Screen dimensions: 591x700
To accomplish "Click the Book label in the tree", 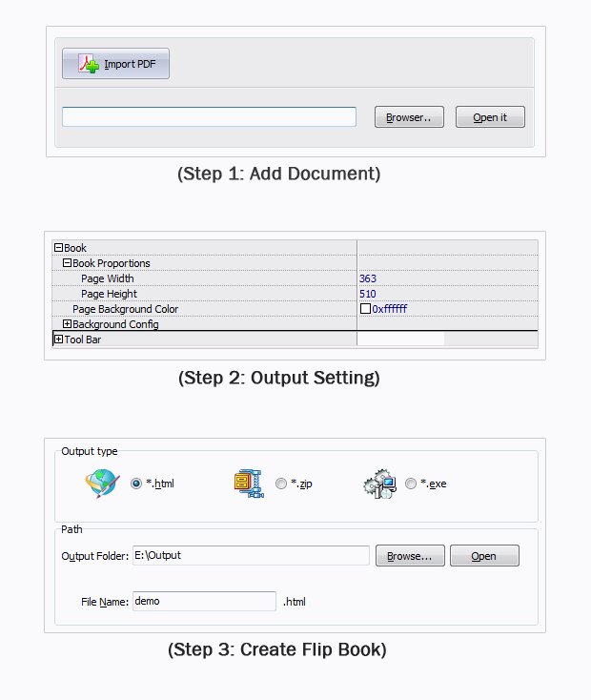I will pos(75,248).
